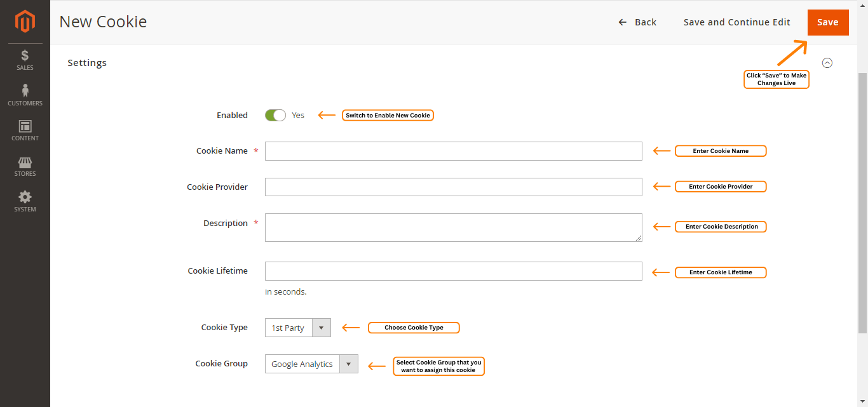This screenshot has width=868, height=407.
Task: Click the "Description" field label
Action: tap(226, 224)
